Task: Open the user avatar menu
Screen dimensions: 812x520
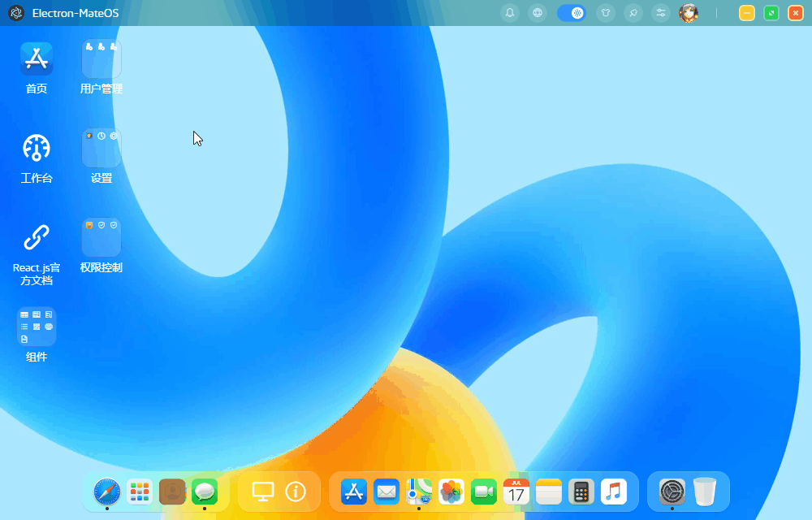Action: coord(689,13)
